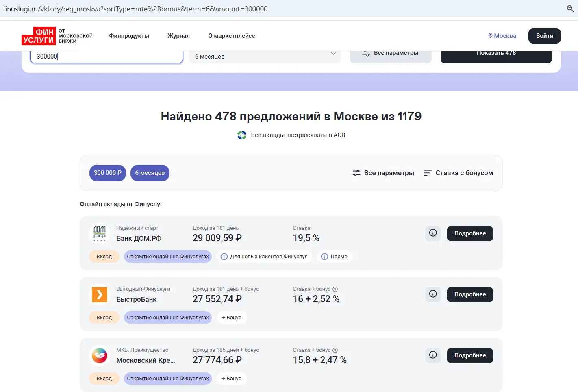578x392 pixels.
Task: Click the Москва location pin icon
Action: point(490,36)
